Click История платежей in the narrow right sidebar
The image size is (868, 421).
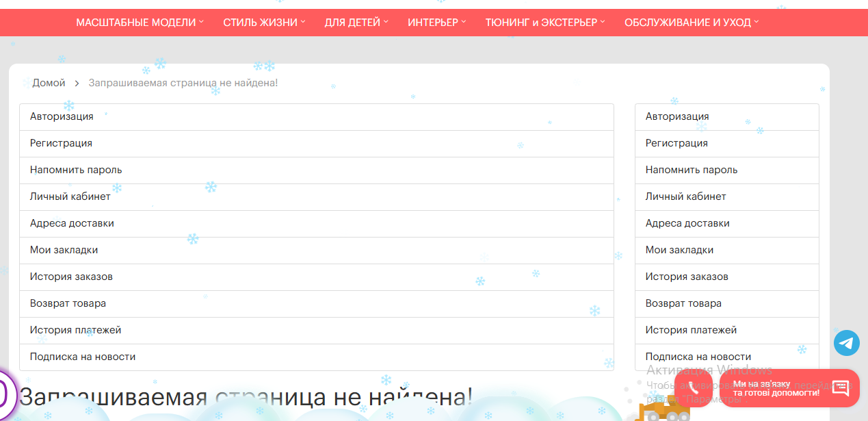click(x=727, y=331)
